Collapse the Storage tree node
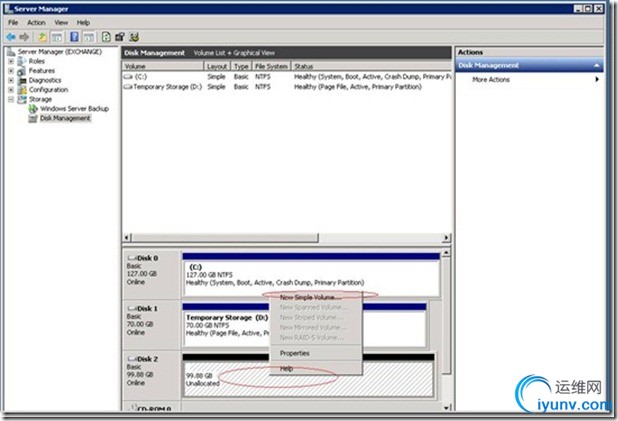The width and height of the screenshot is (618, 421). 11,99
